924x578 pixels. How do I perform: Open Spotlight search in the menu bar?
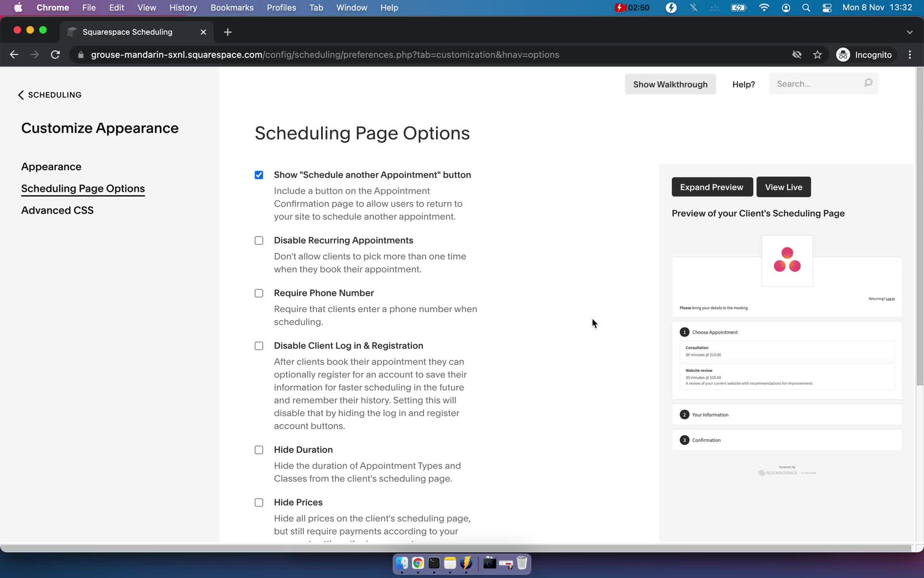(x=806, y=8)
